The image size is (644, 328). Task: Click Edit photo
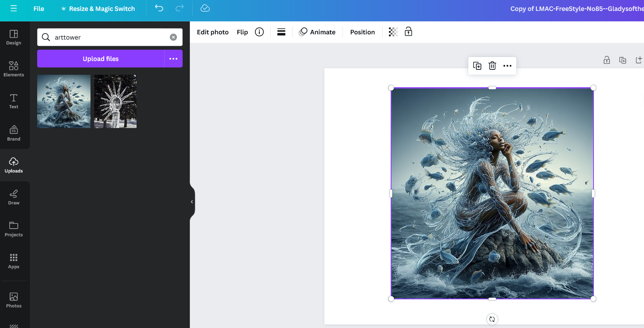(x=213, y=32)
